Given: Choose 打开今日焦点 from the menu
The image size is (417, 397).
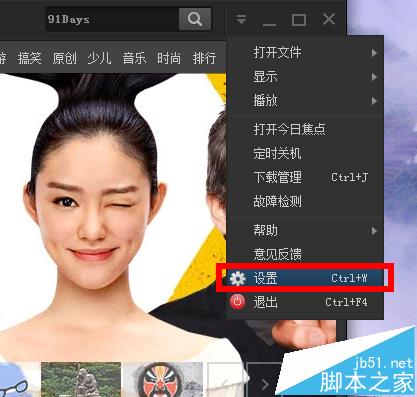Looking at the screenshot, I should pos(305,129).
